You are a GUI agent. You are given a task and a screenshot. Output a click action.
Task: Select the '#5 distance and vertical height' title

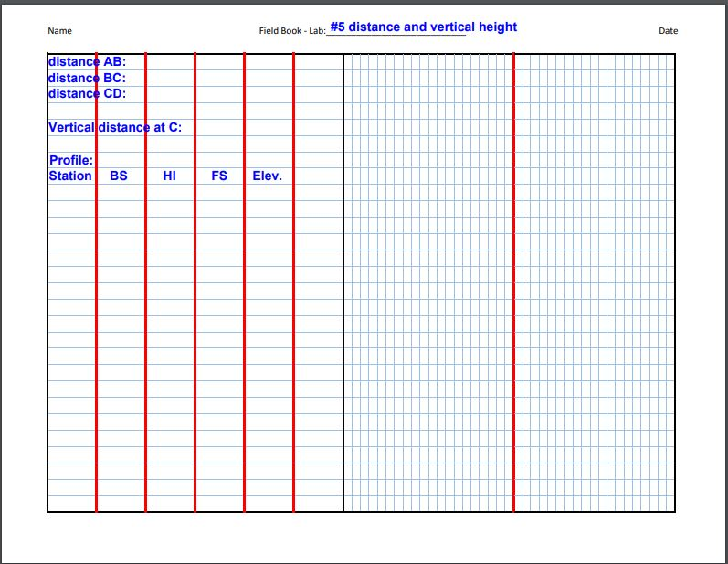tap(424, 27)
